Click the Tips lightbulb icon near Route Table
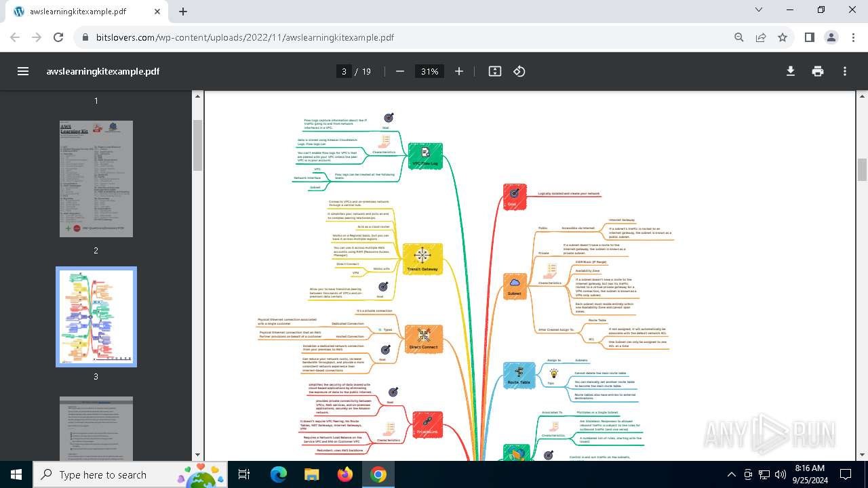The height and width of the screenshot is (488, 868). click(553, 373)
